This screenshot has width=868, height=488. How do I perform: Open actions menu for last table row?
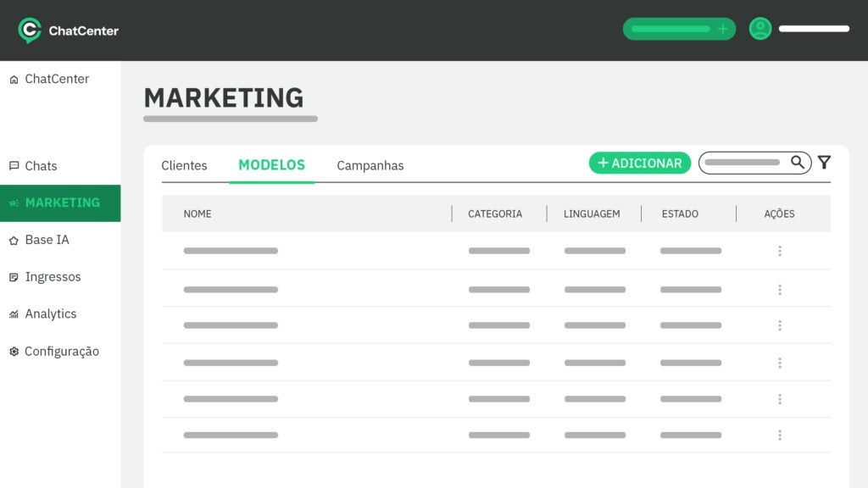tap(779, 435)
